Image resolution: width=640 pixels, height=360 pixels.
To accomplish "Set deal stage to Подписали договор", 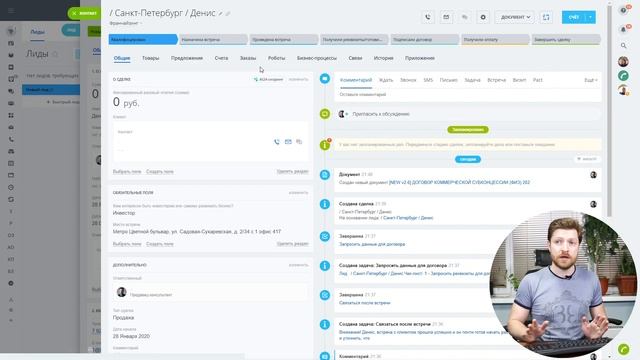I will coord(424,40).
